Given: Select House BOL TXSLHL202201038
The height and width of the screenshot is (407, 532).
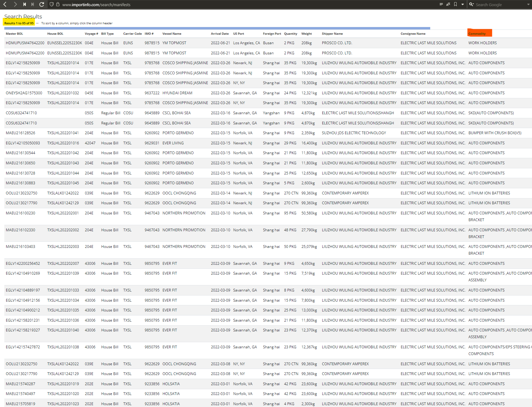Looking at the screenshot, I should tap(63, 347).
